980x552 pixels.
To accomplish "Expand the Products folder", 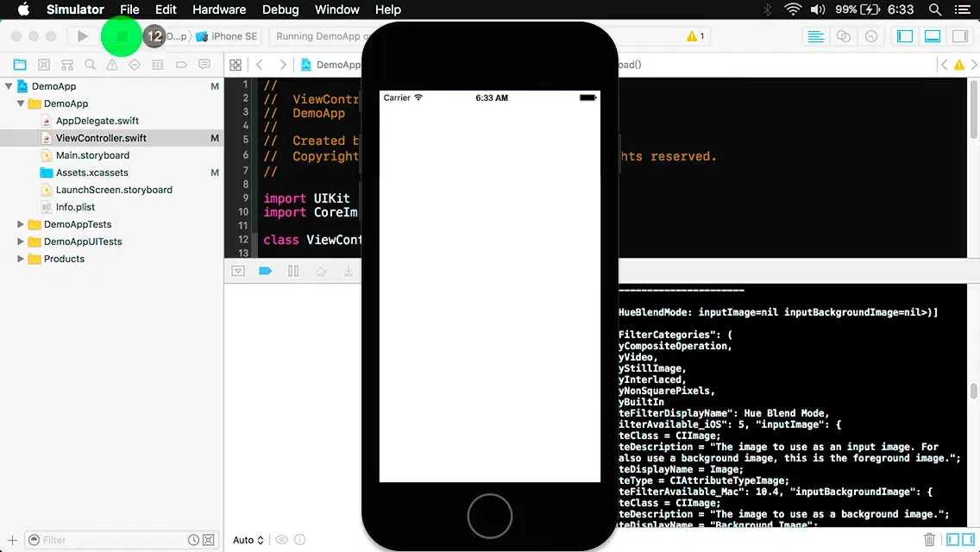I will pyautogui.click(x=21, y=259).
